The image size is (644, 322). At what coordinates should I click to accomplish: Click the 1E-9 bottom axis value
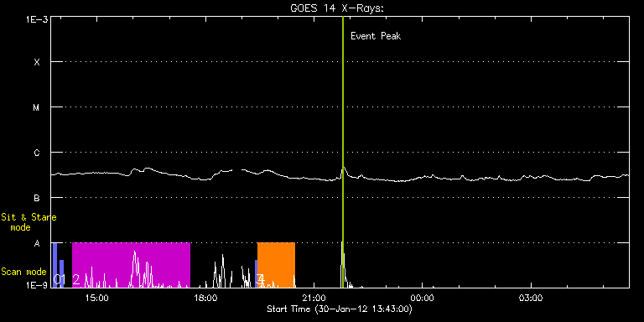click(x=37, y=285)
